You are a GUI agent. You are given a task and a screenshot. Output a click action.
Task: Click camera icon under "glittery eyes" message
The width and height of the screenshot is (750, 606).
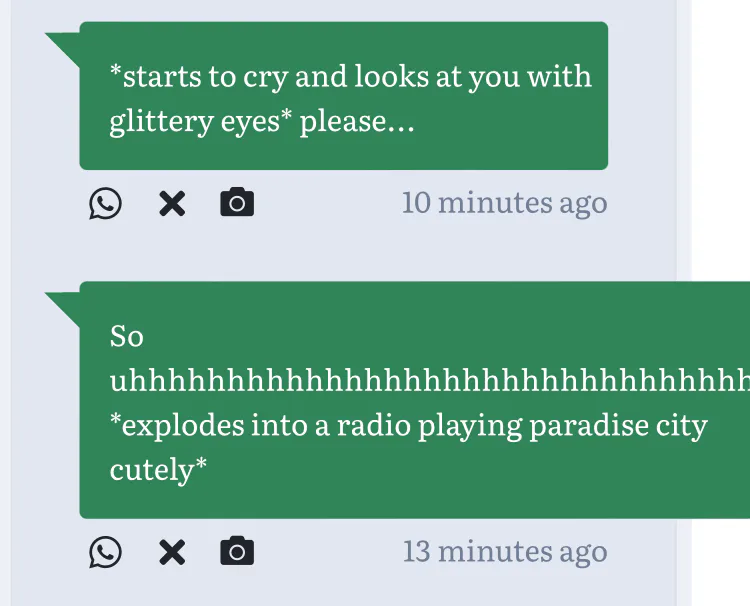(237, 203)
